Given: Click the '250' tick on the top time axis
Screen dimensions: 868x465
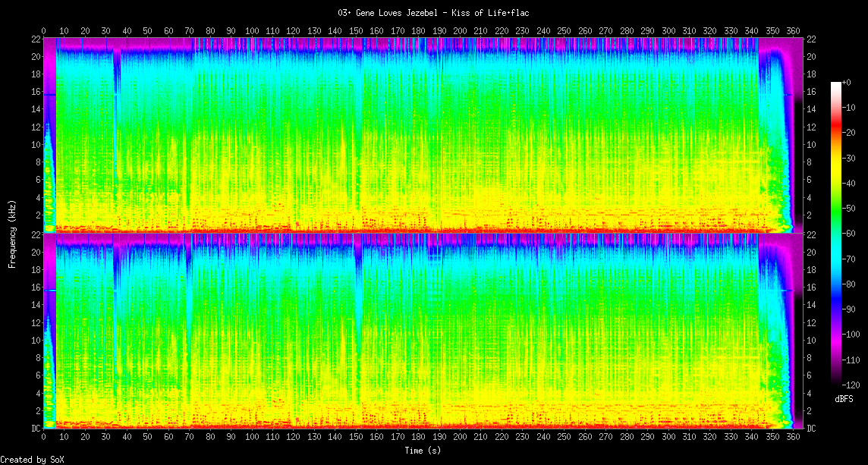Looking at the screenshot, I should pyautogui.click(x=564, y=30).
